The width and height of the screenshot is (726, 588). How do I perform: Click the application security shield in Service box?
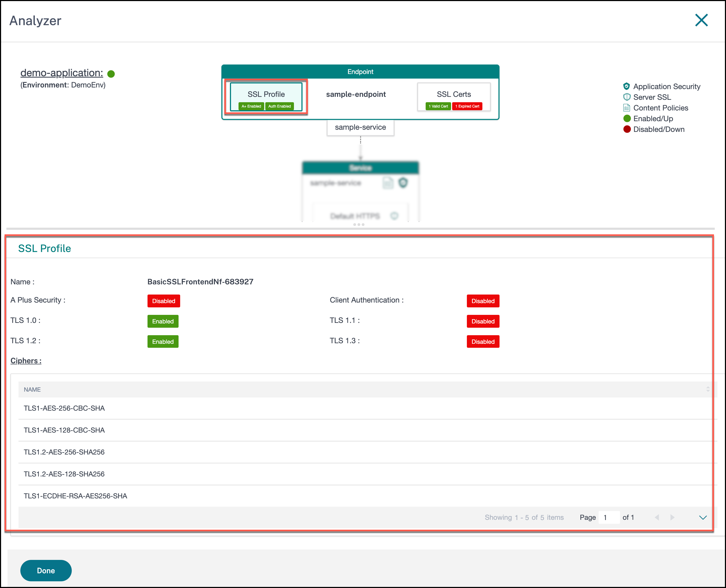pos(403,183)
